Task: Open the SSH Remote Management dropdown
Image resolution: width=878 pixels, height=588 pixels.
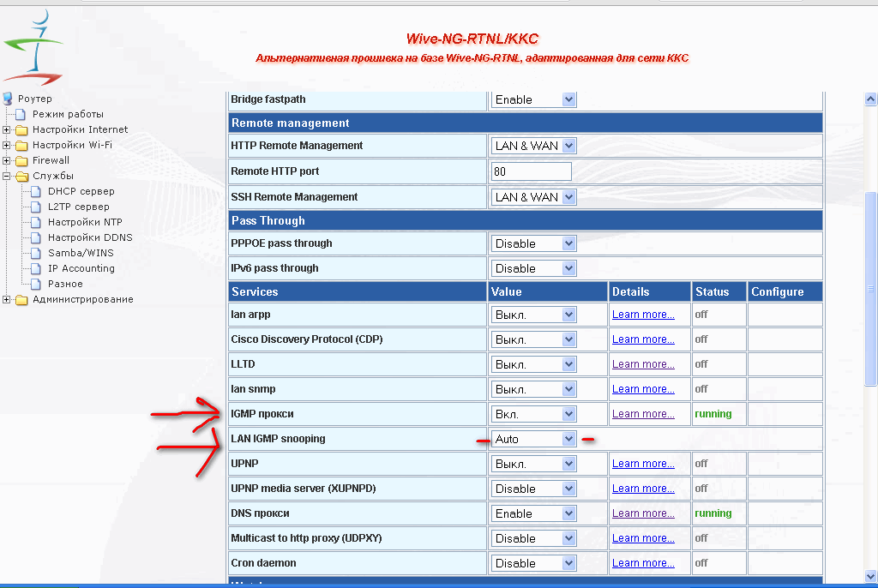Action: tap(533, 197)
